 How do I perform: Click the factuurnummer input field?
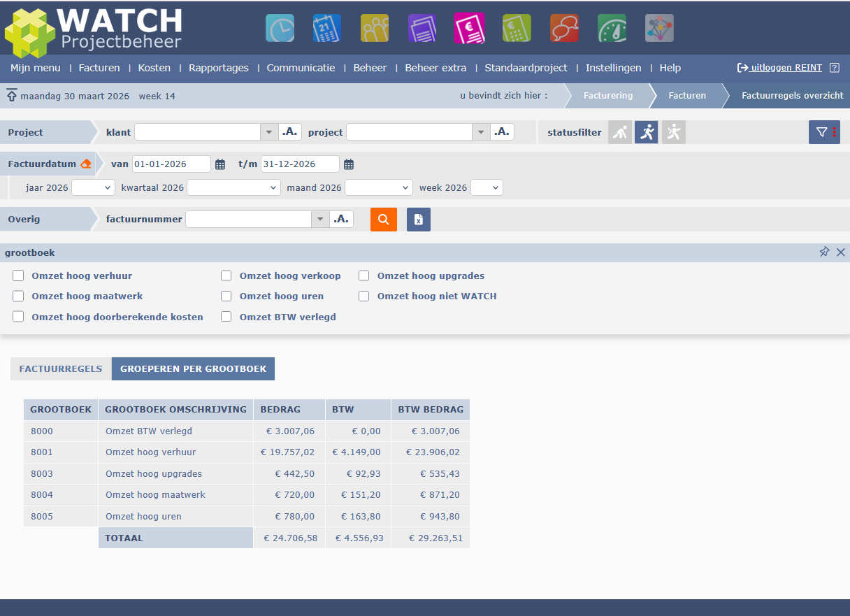pyautogui.click(x=248, y=220)
